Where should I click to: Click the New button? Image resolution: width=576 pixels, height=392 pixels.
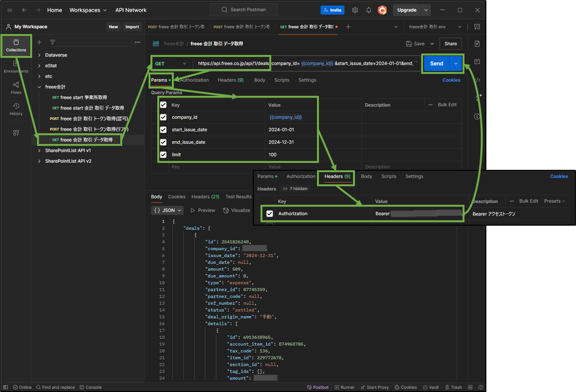[113, 27]
